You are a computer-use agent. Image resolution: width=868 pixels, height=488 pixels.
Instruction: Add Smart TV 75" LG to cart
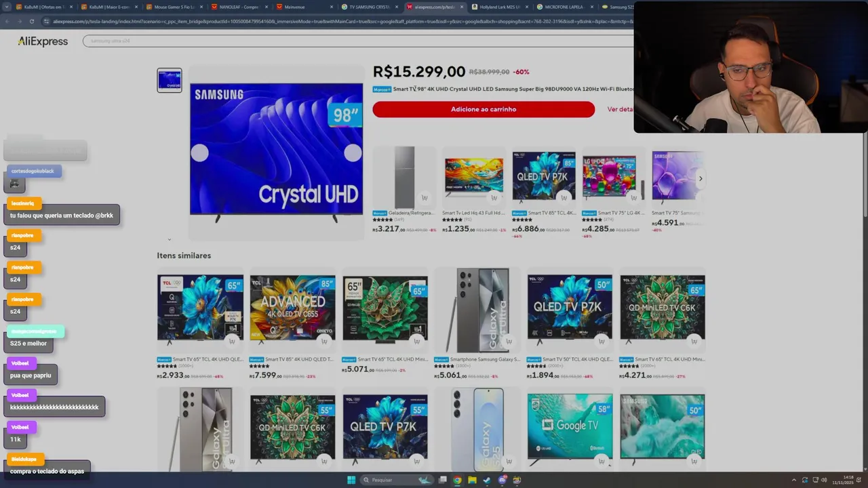click(x=633, y=198)
